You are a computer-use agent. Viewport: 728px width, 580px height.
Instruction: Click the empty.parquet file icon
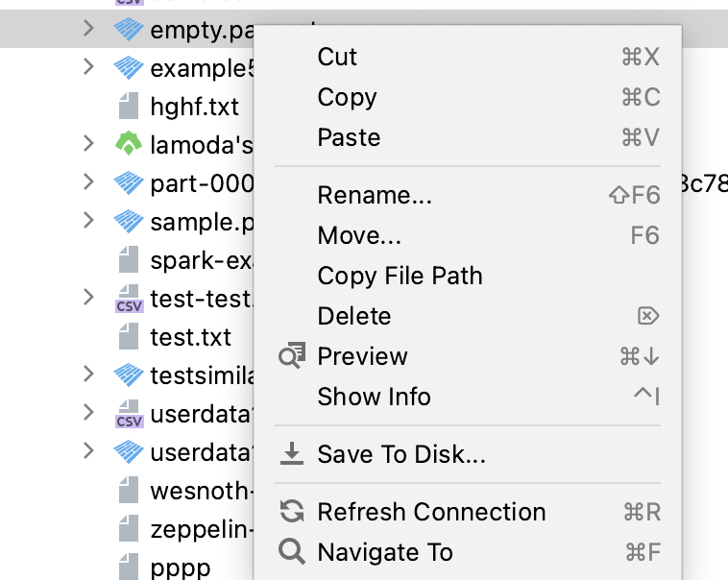(x=128, y=30)
